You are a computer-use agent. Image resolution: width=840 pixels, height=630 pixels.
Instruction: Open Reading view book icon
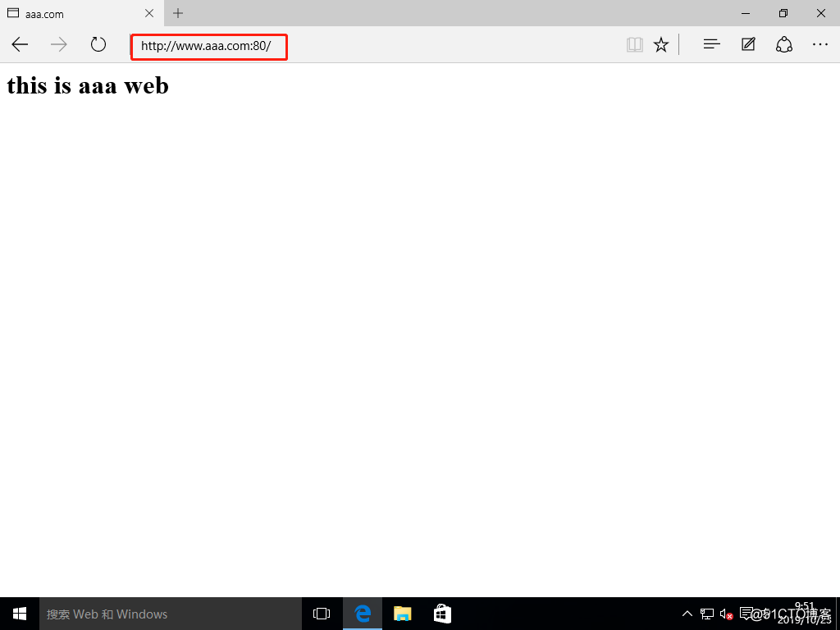tap(635, 44)
